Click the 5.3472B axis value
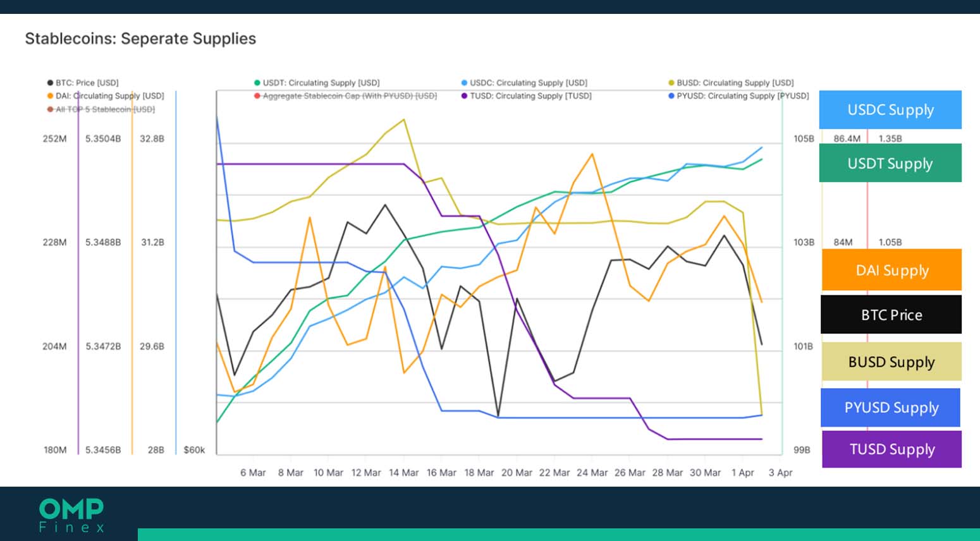The width and height of the screenshot is (980, 541). 103,346
